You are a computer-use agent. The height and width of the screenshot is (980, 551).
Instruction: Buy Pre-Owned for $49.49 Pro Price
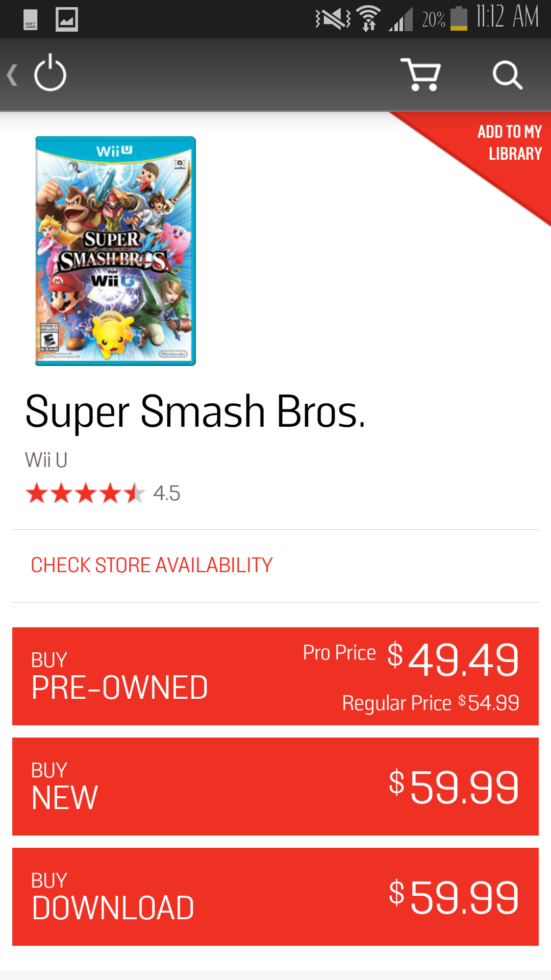pos(275,676)
